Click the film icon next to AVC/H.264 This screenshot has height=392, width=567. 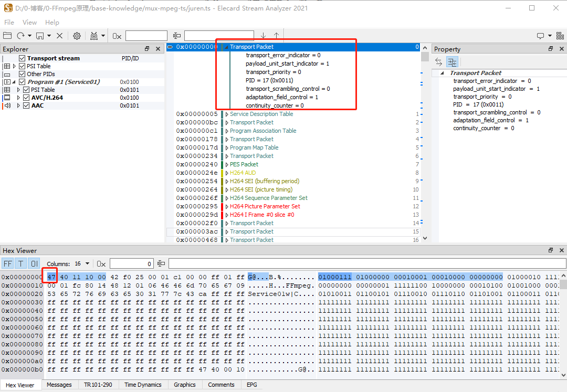tap(7, 97)
